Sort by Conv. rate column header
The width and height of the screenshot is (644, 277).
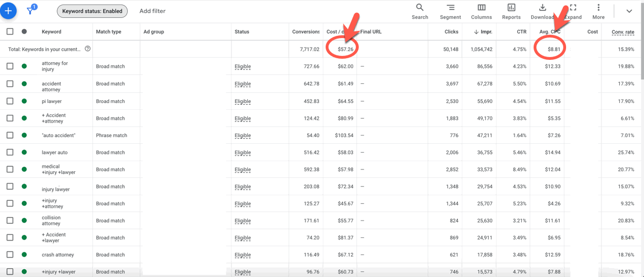623,32
